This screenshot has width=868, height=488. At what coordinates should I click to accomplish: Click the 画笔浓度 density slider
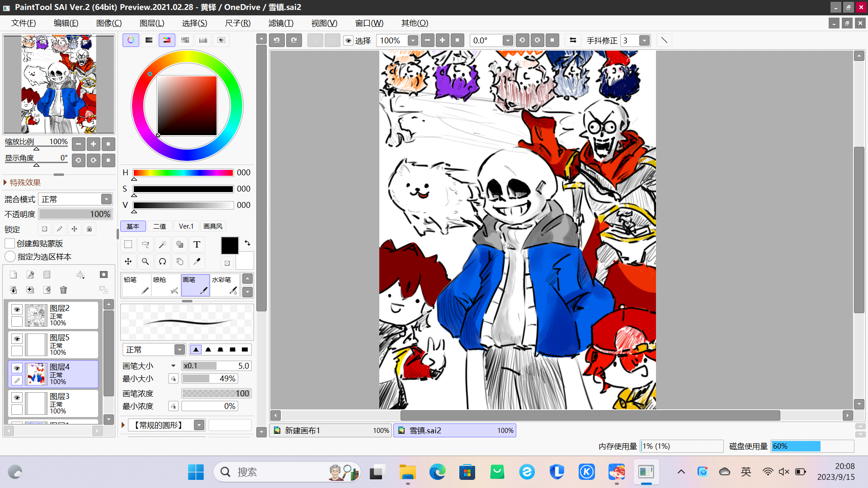216,394
